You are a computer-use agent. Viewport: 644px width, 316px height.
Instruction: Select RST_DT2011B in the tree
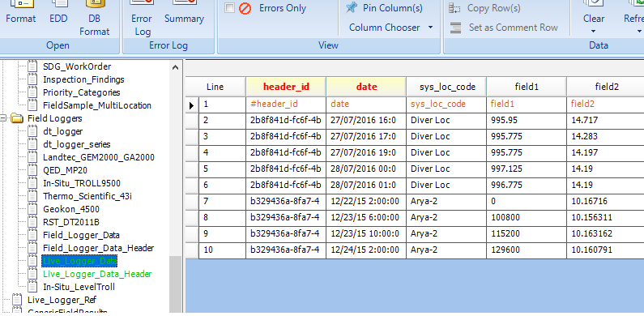click(71, 222)
